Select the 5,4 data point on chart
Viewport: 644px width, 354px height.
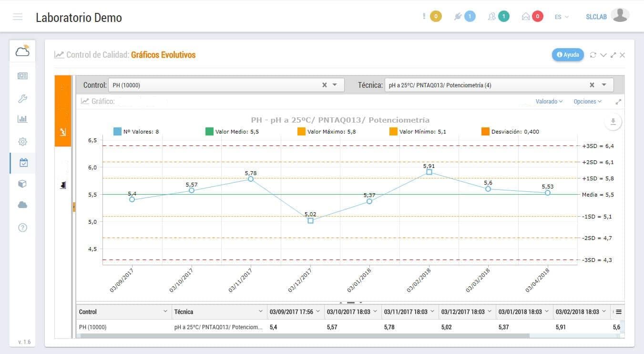click(x=132, y=199)
